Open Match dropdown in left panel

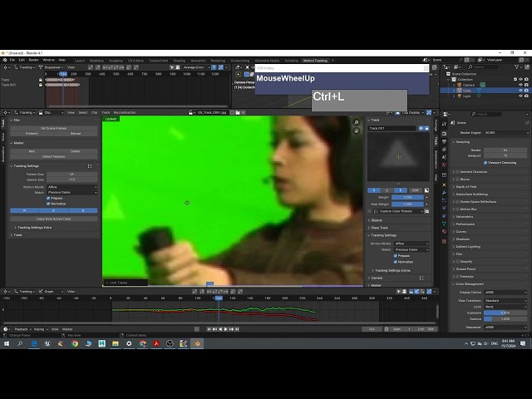coord(72,192)
